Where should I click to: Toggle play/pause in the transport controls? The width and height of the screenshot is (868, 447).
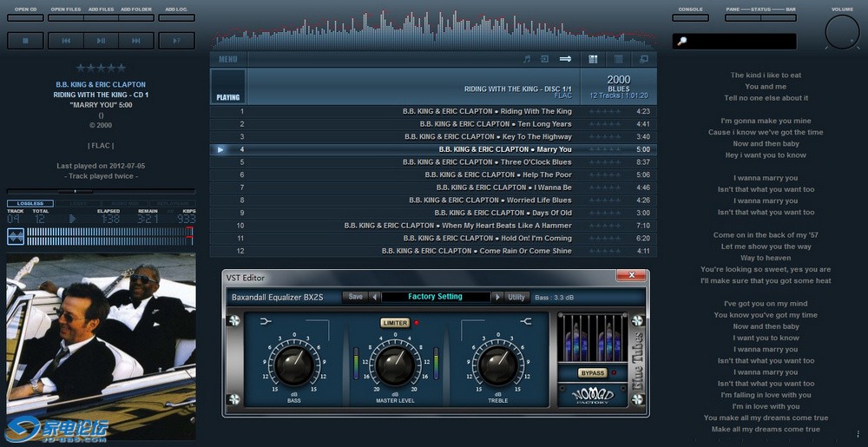102,41
